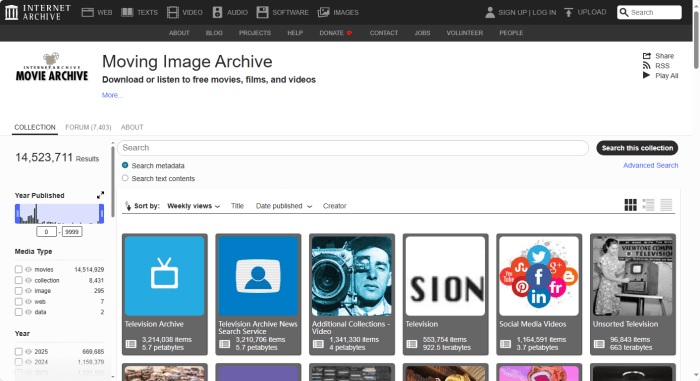Viewport: 700px width, 381px height.
Task: Open the Web media icon
Action: tap(88, 13)
